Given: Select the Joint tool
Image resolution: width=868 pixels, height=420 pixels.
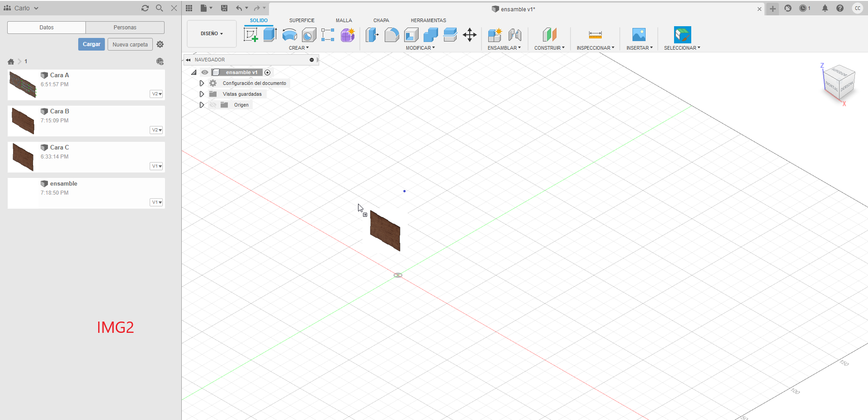Looking at the screenshot, I should (515, 35).
